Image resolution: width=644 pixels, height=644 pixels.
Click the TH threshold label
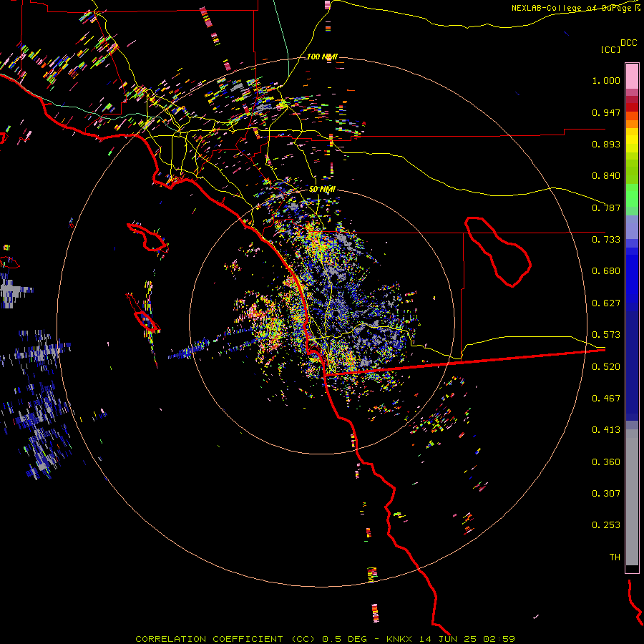(x=615, y=557)
